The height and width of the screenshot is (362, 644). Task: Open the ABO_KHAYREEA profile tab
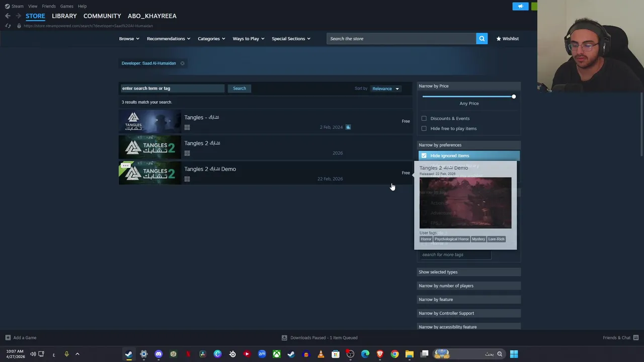[x=152, y=16]
